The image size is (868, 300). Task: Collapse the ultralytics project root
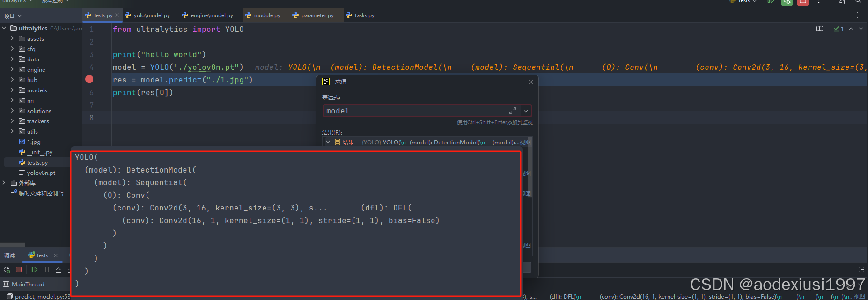click(4, 28)
